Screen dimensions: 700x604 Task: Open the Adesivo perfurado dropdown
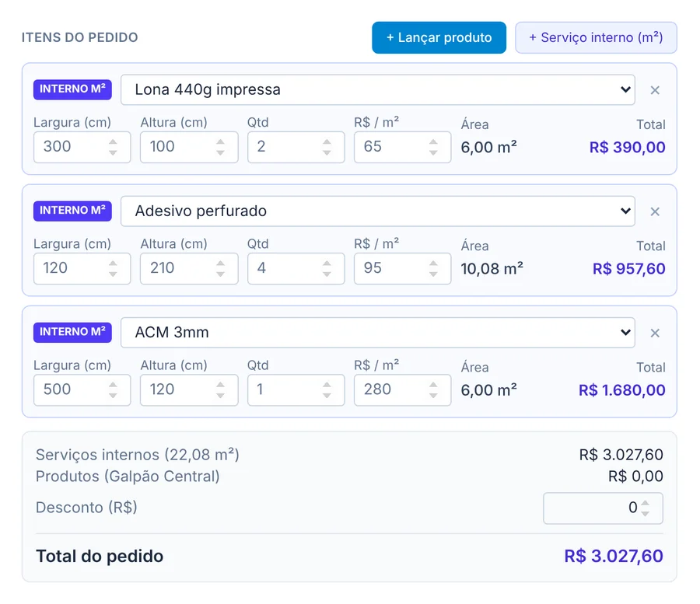[378, 211]
